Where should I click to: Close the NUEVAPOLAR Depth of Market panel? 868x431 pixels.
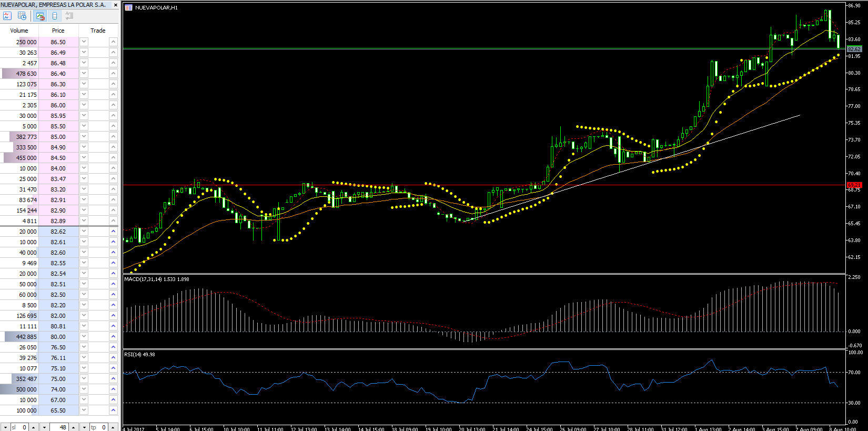(x=116, y=5)
